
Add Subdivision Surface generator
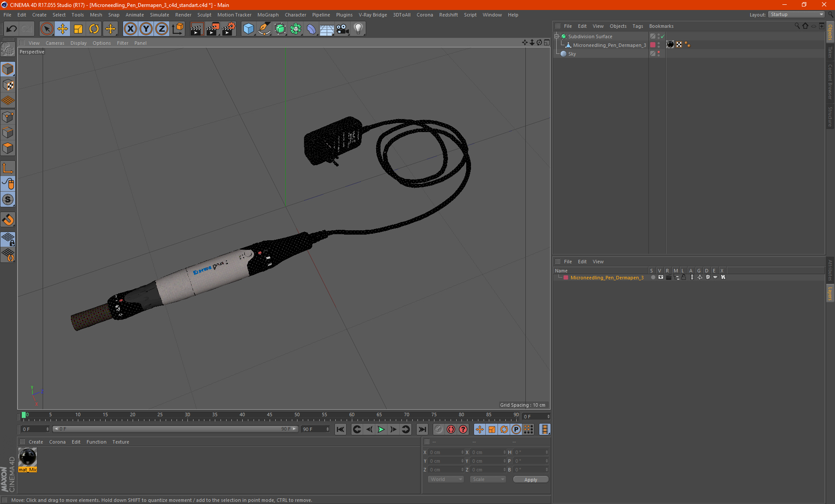point(280,29)
